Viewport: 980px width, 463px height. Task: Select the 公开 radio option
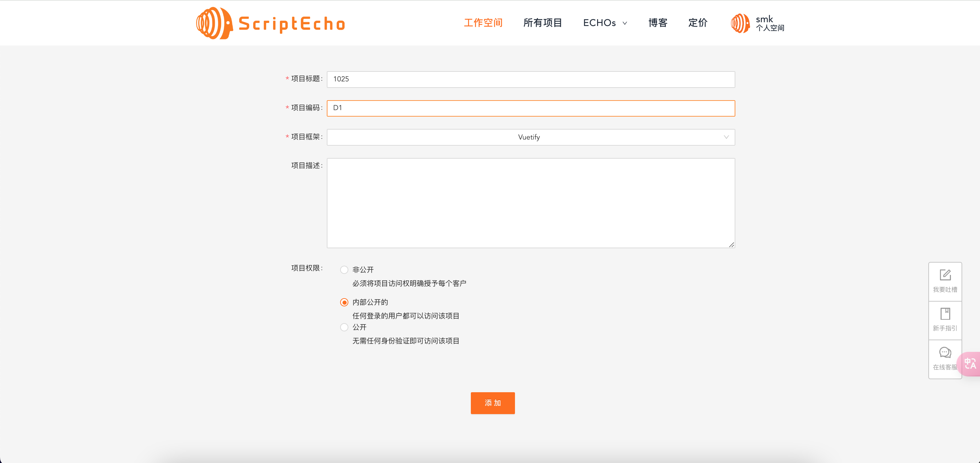(344, 327)
